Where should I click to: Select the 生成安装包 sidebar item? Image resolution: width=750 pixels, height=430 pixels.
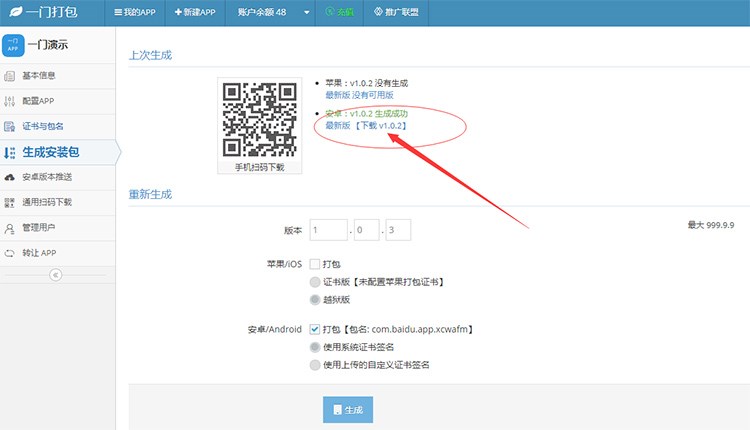tap(57, 153)
